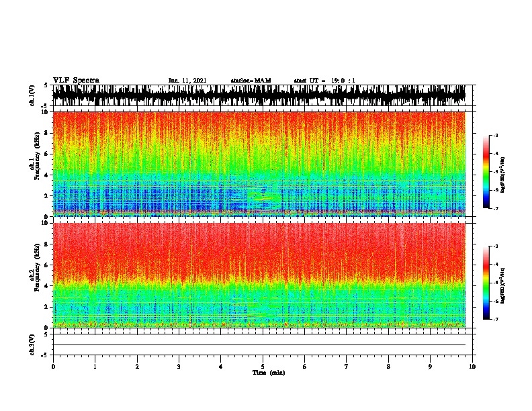
Task: Click the "ch.1(V)" y-axis label
Action: (x=32, y=95)
